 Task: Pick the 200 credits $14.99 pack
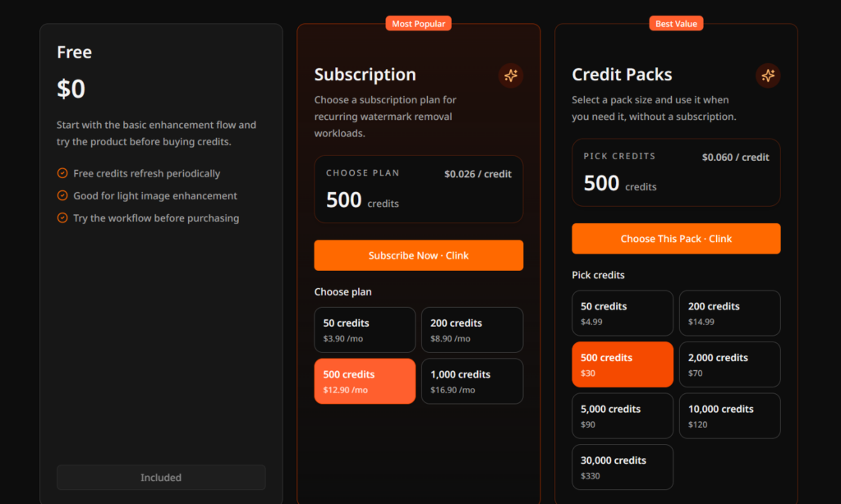pyautogui.click(x=729, y=313)
